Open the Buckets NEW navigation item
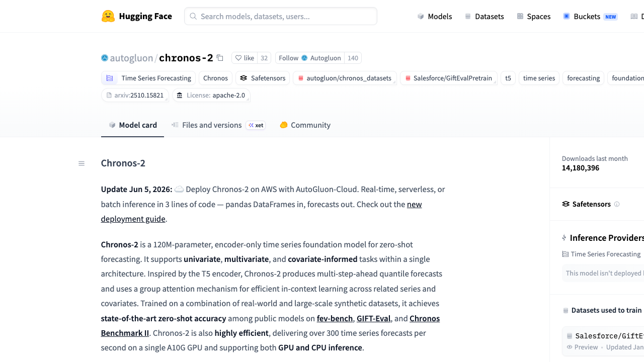 [590, 16]
